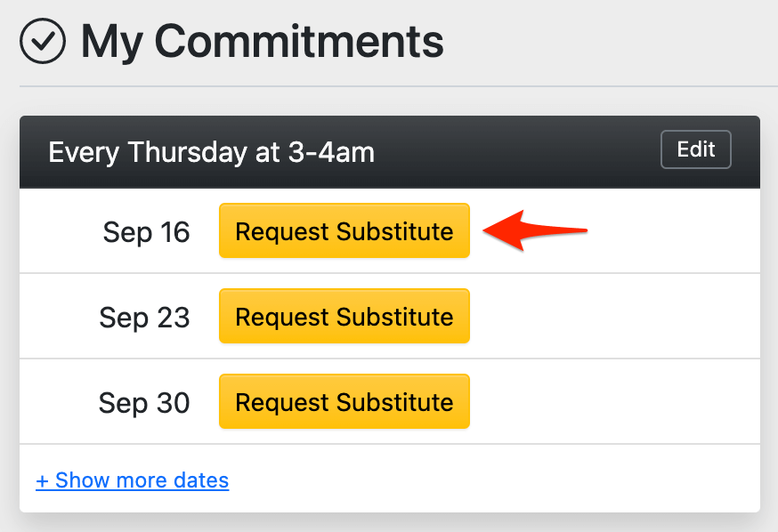
Task: Open the Edit button on the Thursday commitment
Action: pos(695,149)
